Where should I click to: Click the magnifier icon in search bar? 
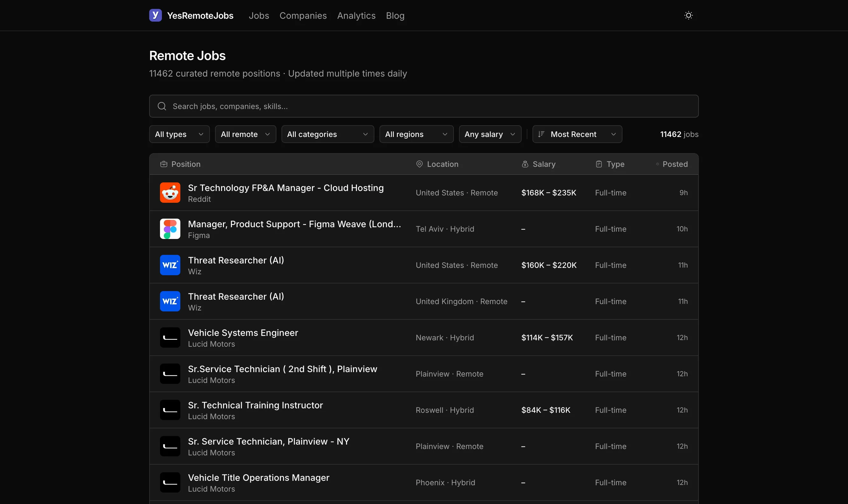coord(162,106)
